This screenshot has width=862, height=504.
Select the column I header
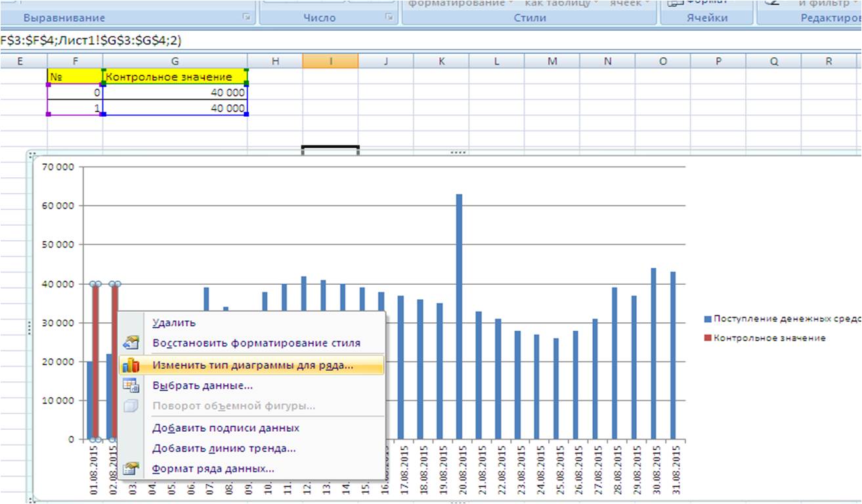[330, 61]
